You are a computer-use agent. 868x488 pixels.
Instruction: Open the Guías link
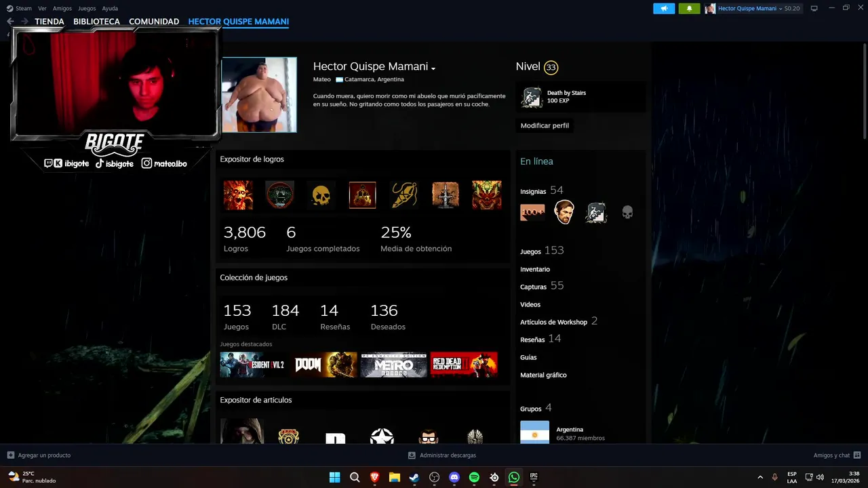pyautogui.click(x=528, y=357)
